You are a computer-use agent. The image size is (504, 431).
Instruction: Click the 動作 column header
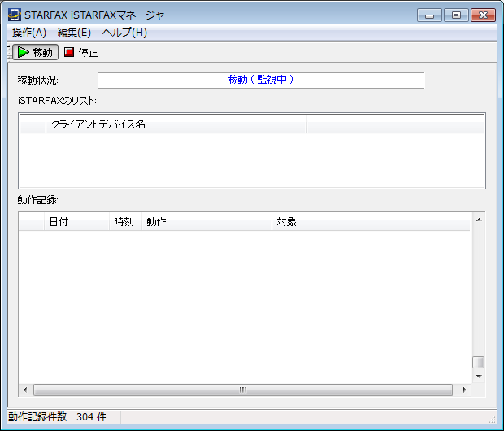206,222
